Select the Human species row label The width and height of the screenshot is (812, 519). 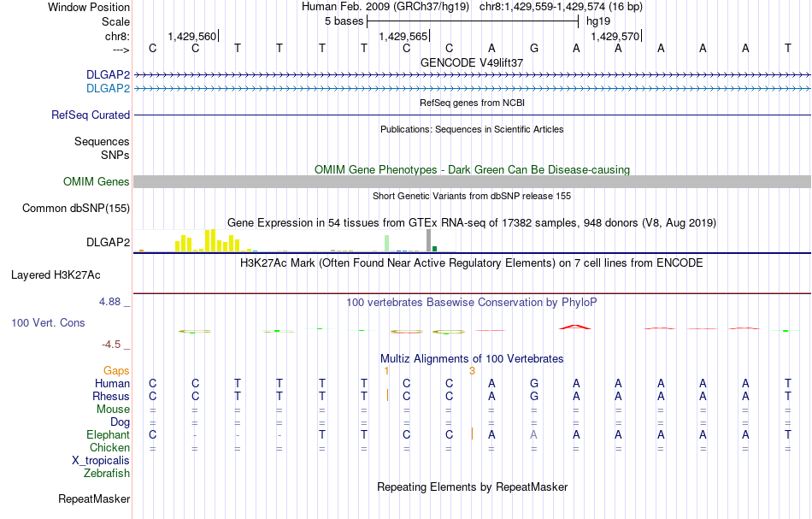tap(112, 383)
